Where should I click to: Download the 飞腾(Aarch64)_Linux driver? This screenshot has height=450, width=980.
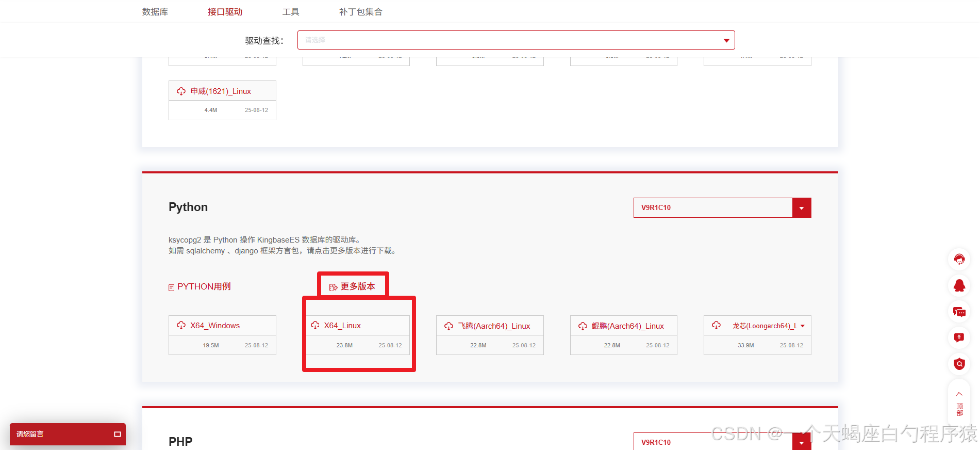[x=494, y=326]
